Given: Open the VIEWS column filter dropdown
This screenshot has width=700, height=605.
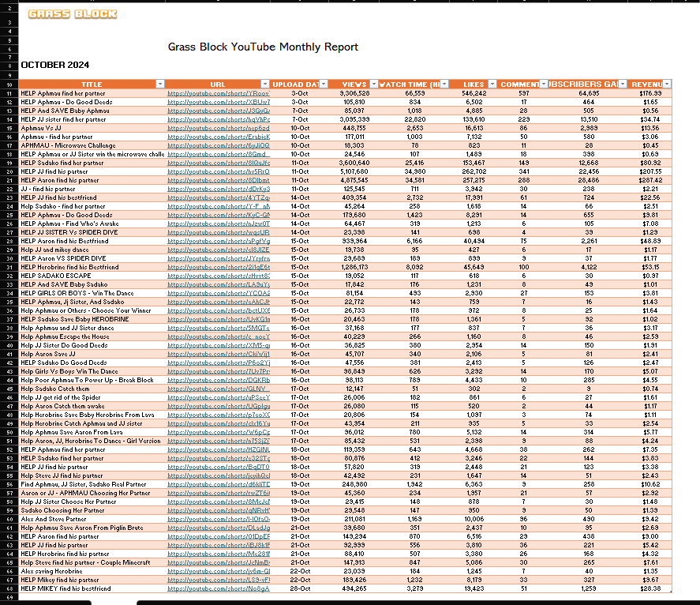Looking at the screenshot, I should coord(374,84).
